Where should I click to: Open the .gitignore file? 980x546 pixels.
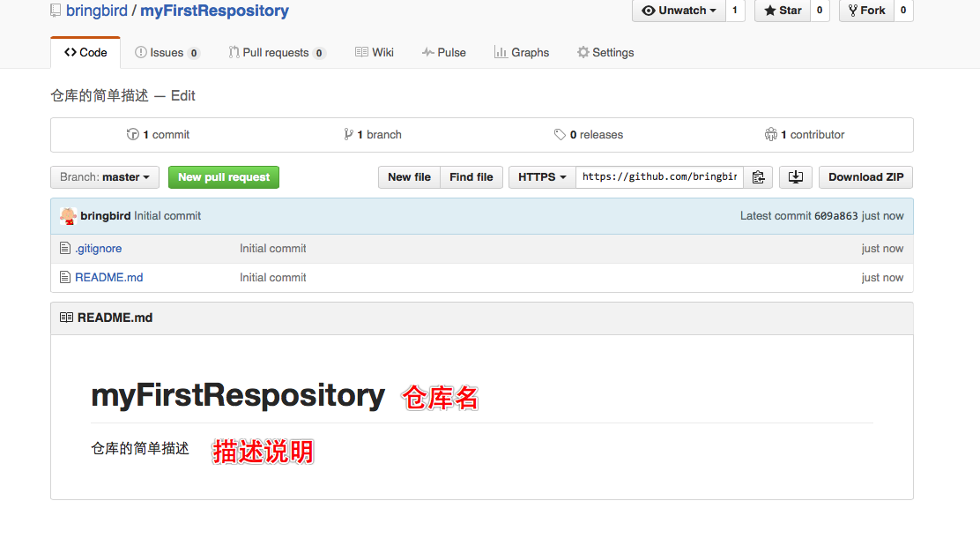pyautogui.click(x=98, y=248)
